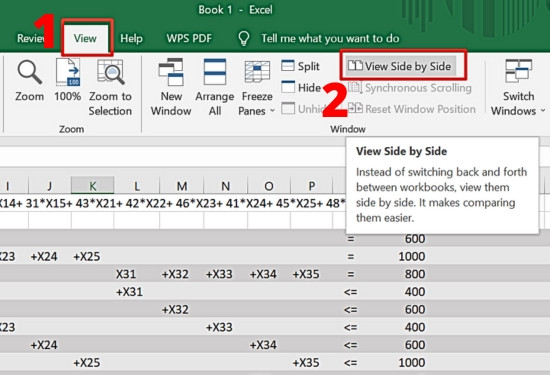Viewport: 550px width, 375px height.
Task: Open the Help tab
Action: [x=132, y=38]
